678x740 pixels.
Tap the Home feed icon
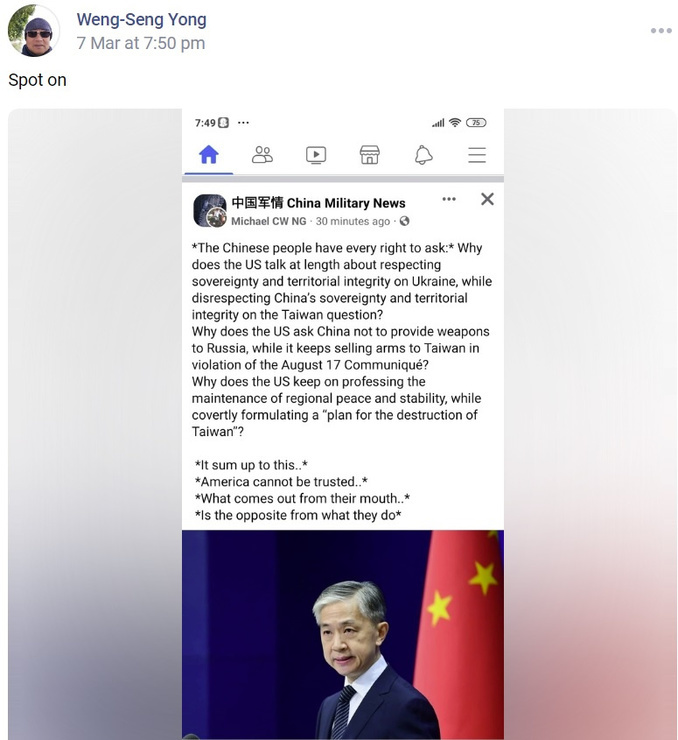209,155
